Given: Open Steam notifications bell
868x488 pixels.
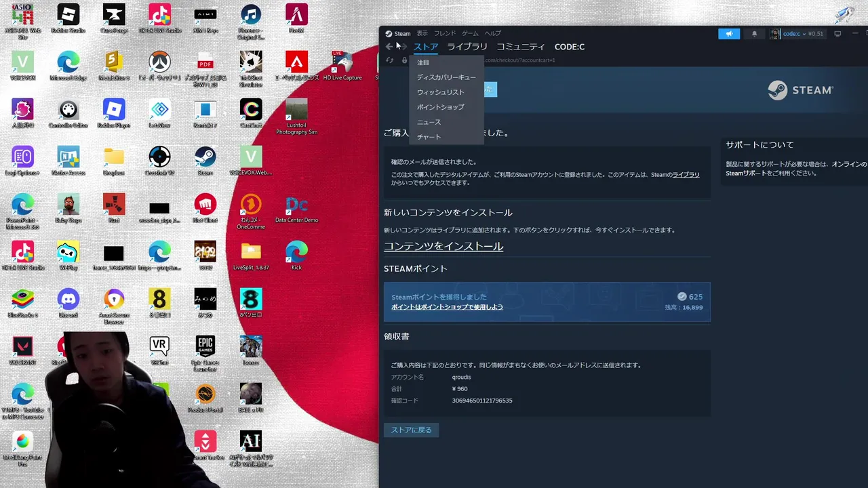Looking at the screenshot, I should click(754, 34).
